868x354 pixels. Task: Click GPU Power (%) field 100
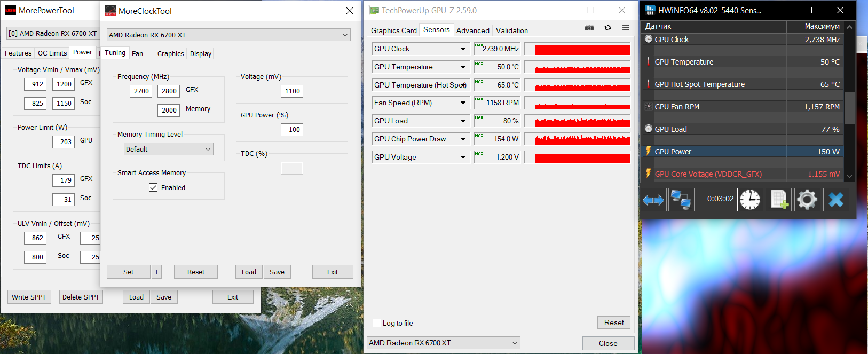292,130
